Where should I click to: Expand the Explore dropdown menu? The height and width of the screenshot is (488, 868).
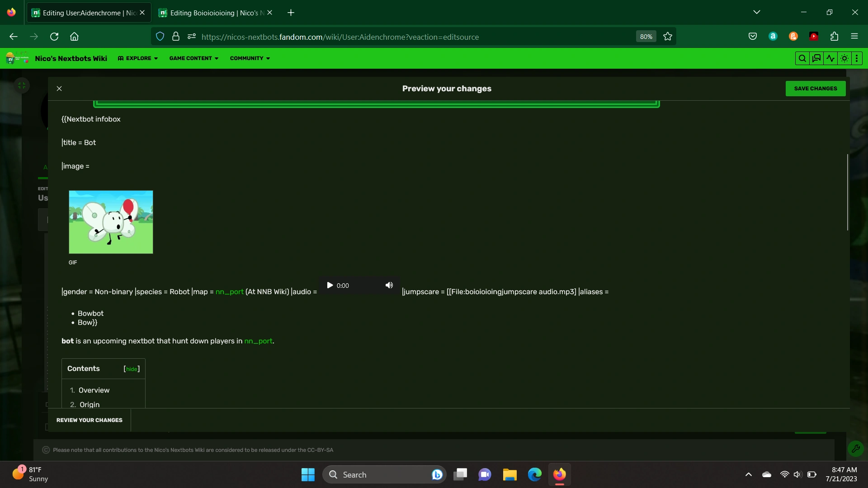[138, 58]
